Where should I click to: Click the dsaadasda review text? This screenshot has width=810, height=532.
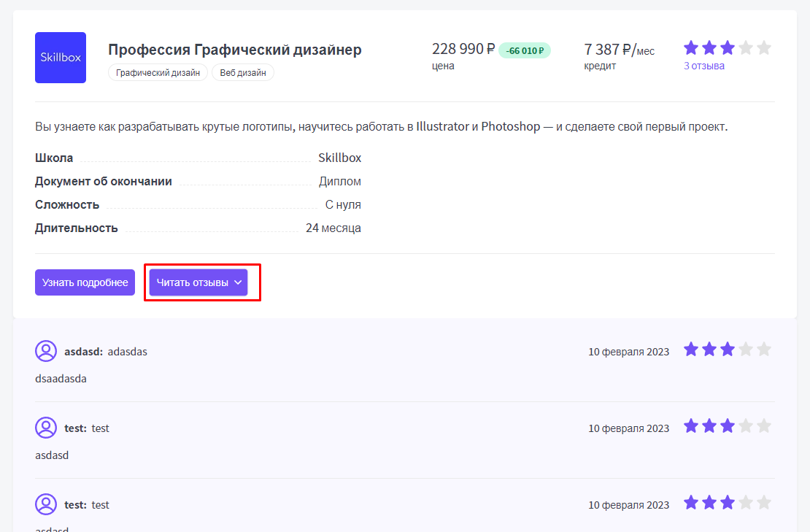pos(61,379)
